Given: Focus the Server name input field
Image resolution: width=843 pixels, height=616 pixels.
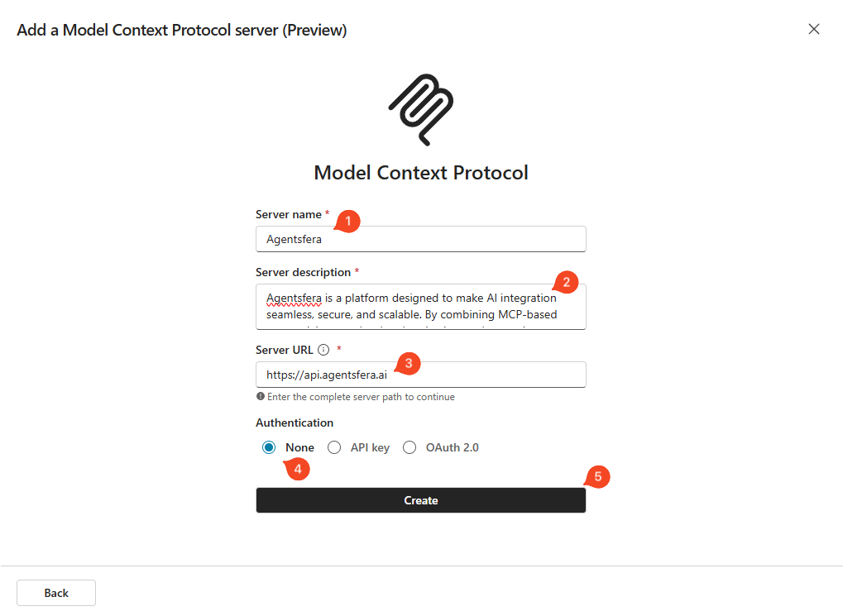Looking at the screenshot, I should pyautogui.click(x=420, y=240).
